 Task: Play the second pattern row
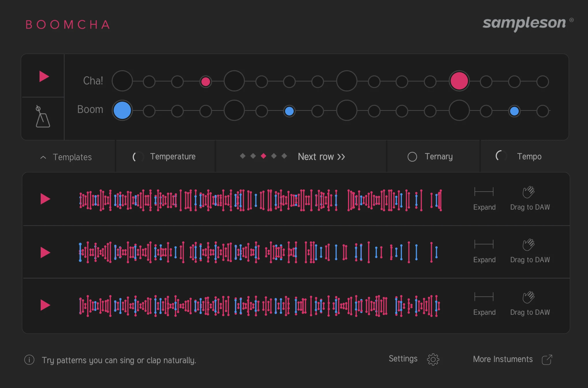coord(45,252)
